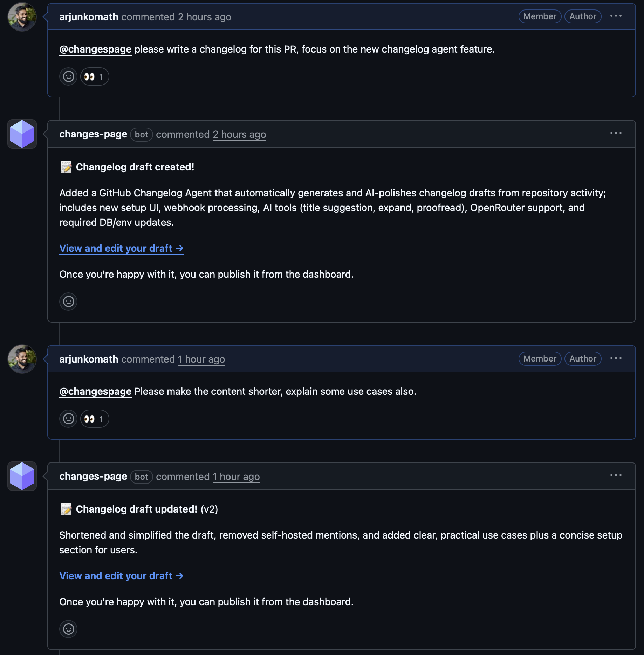This screenshot has height=655, width=644.
Task: Open arjunkomath's avatar on the first comment
Action: [x=22, y=17]
